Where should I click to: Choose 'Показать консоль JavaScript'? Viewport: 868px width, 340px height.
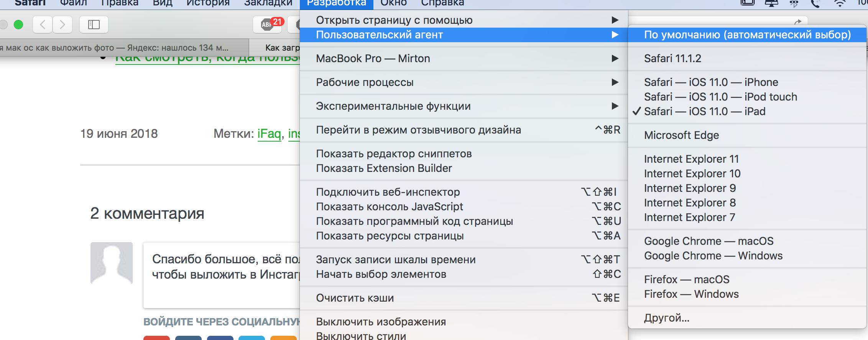(x=464, y=206)
